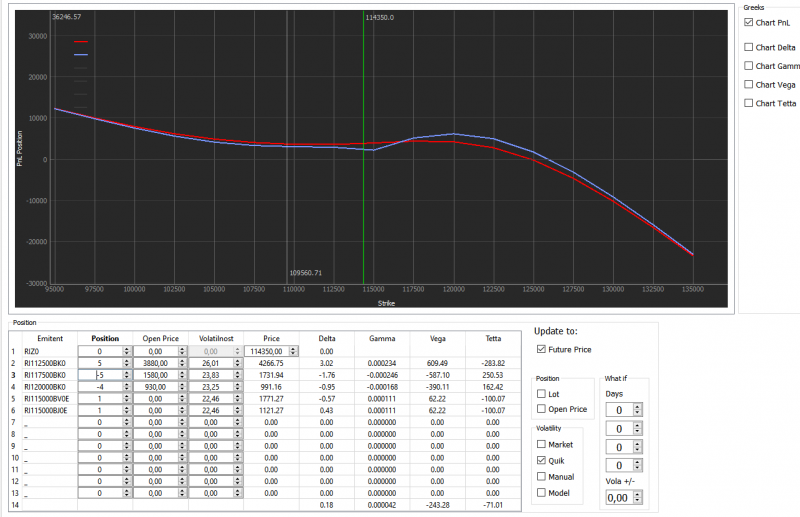
Task: Click the RI117500BK0 position input field
Action: 101,375
